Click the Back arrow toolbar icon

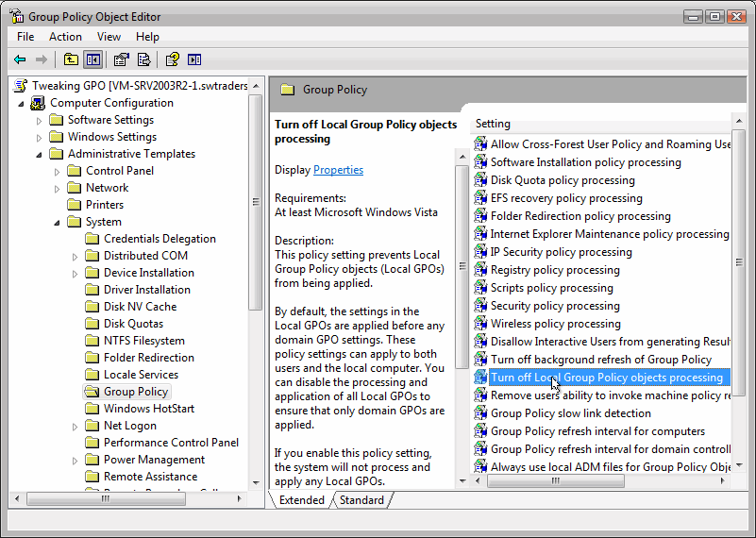click(20, 59)
